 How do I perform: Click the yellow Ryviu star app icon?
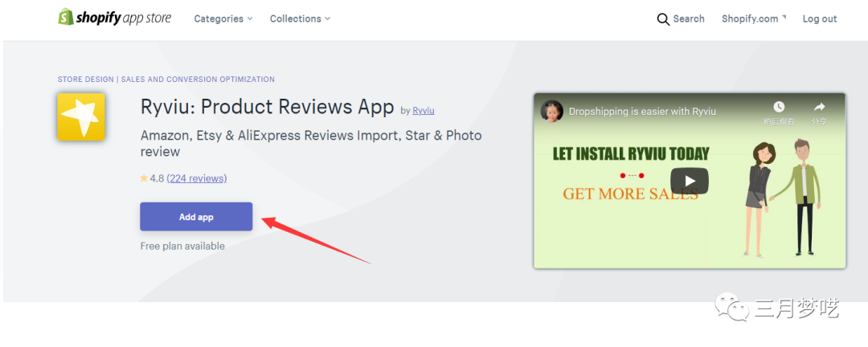coord(81,117)
